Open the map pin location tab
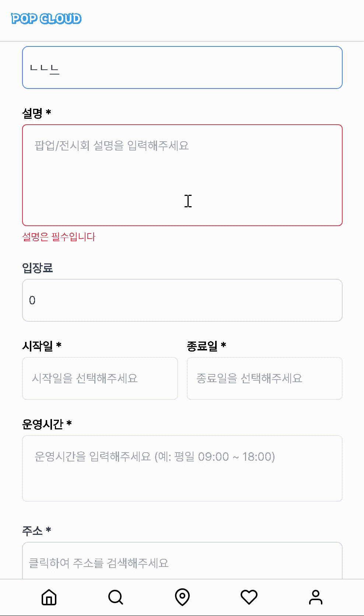The width and height of the screenshot is (364, 616). point(182,597)
